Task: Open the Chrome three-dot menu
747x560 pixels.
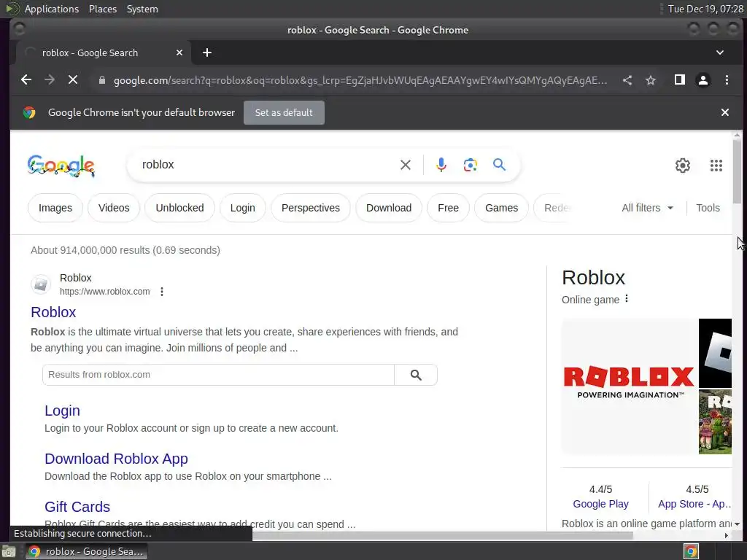Action: click(x=727, y=80)
